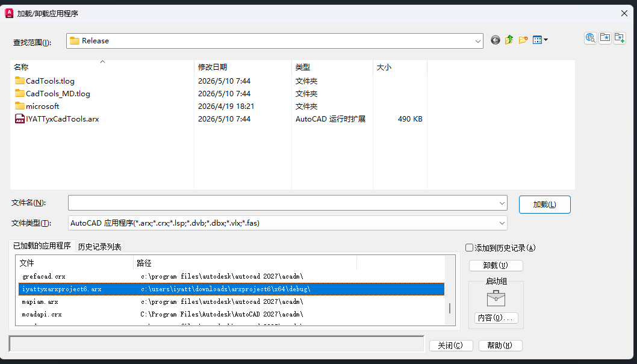Open the search the Web icon
This screenshot has width=637, height=364.
click(x=591, y=38)
